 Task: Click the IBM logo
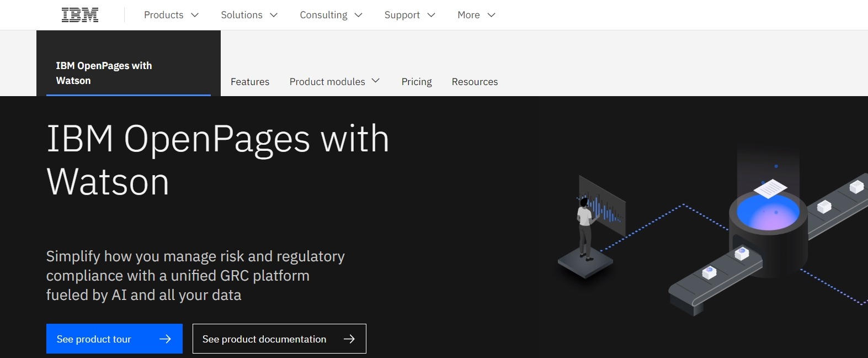80,15
